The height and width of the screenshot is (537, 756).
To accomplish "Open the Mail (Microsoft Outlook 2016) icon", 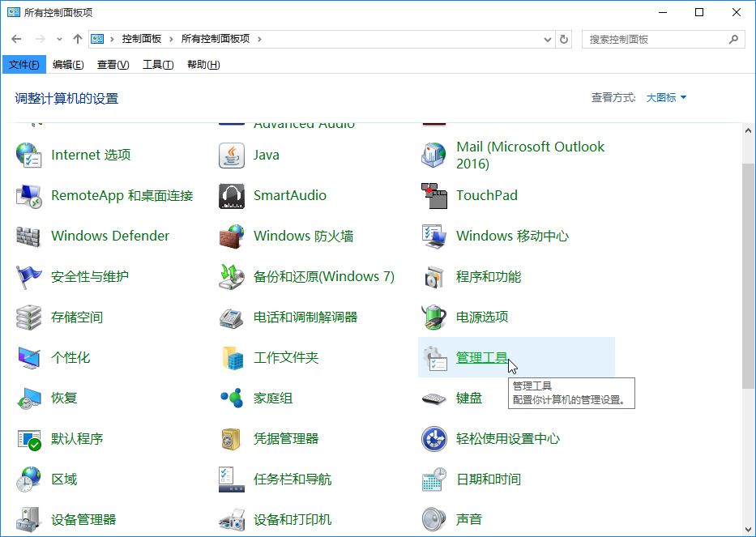I will click(434, 156).
